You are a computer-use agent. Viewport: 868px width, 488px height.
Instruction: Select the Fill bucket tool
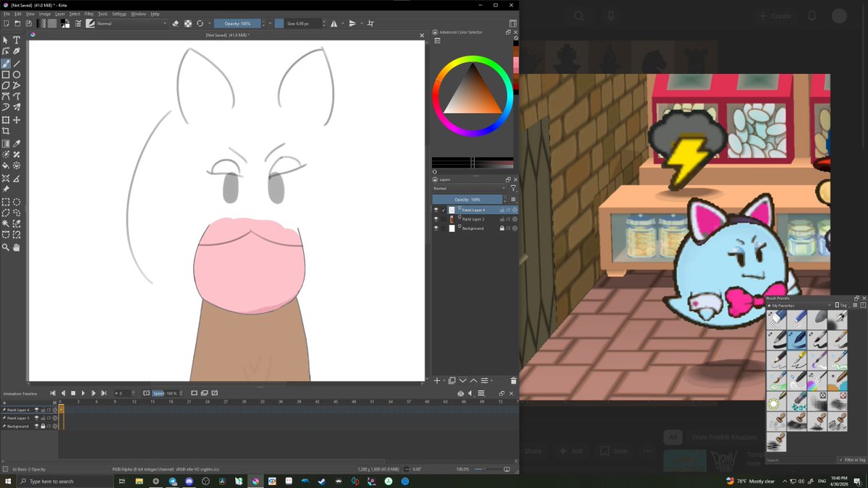pyautogui.click(x=6, y=166)
